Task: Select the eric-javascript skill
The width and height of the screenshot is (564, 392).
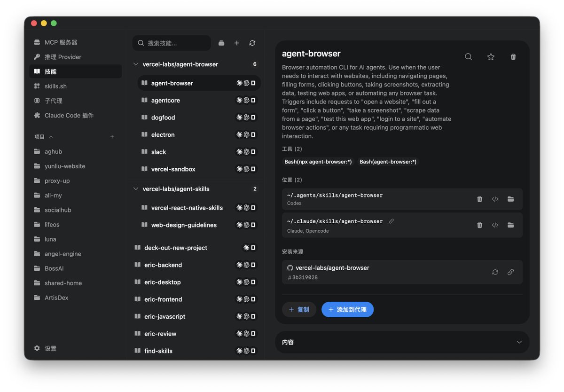Action: point(196,316)
